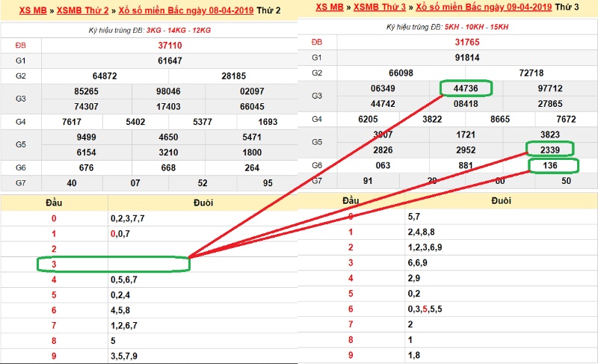This screenshot has width=598, height=364.
Task: Select G4 number 1693
Action: (268, 121)
